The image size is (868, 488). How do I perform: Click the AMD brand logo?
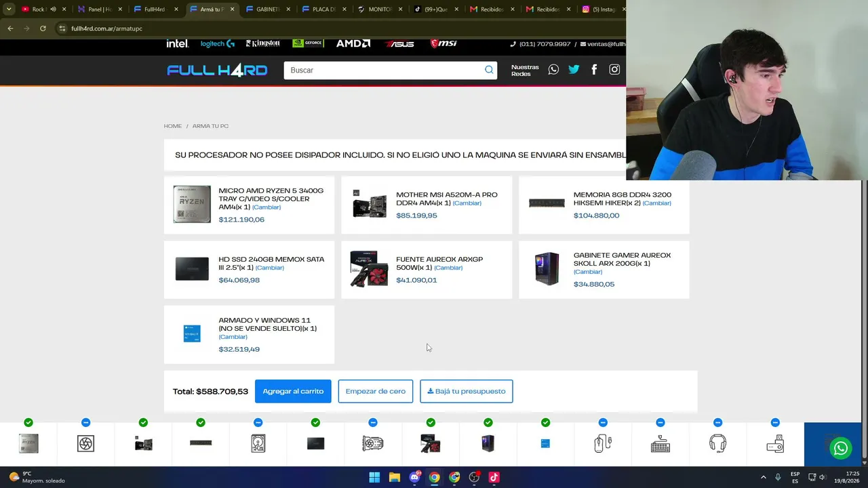(x=353, y=43)
